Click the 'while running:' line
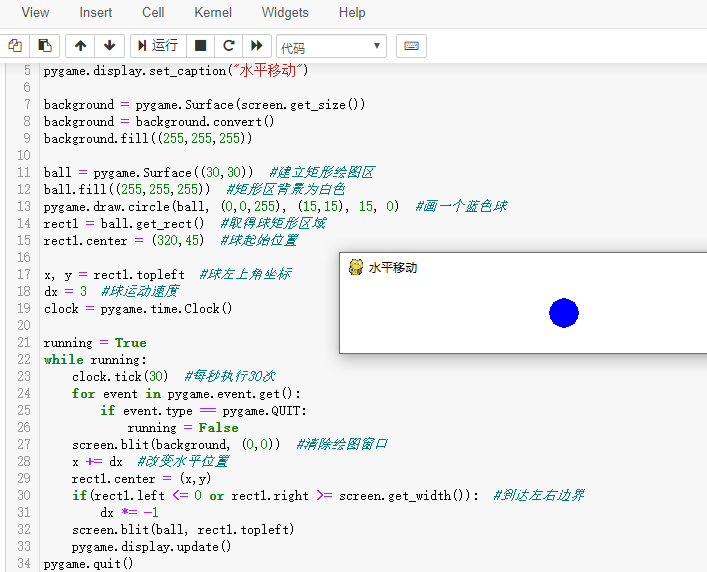 95,360
